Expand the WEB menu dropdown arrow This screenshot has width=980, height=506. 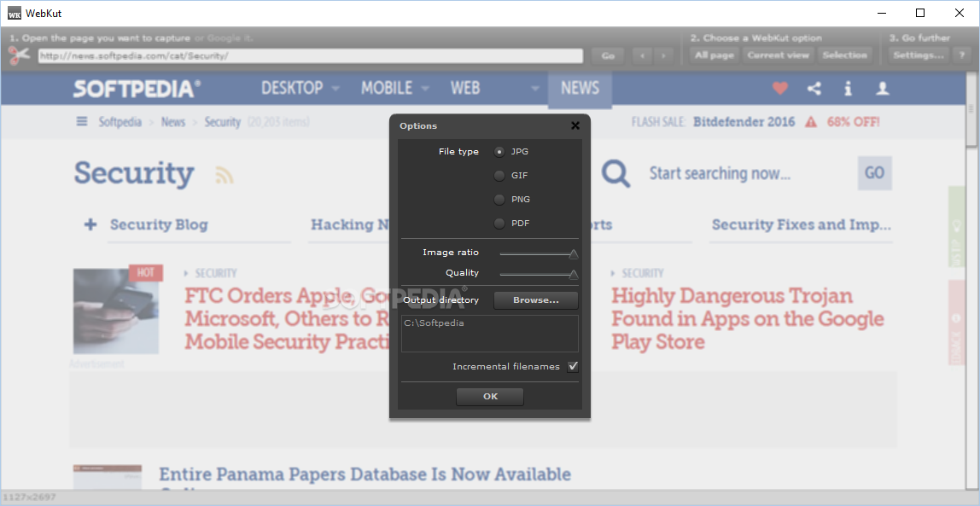click(535, 89)
